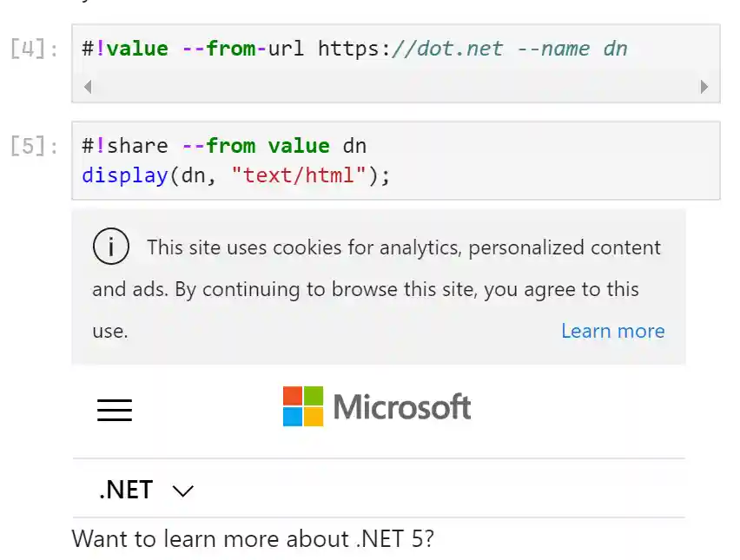The image size is (740, 560).
Task: Open the Learn more cookie link
Action: [x=612, y=331]
